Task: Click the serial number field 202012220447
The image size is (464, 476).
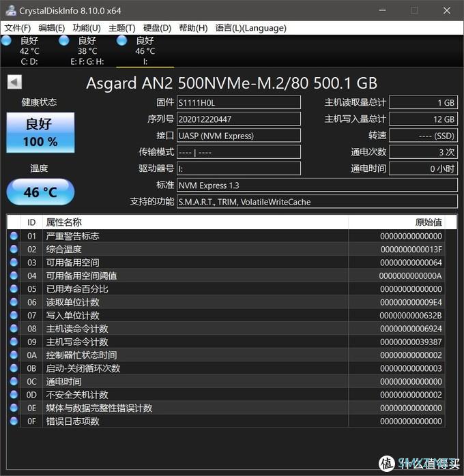Action: (x=239, y=119)
